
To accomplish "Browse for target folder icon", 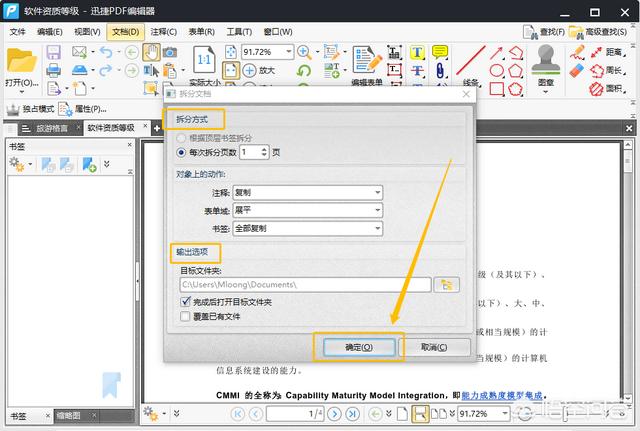I will (x=449, y=284).
